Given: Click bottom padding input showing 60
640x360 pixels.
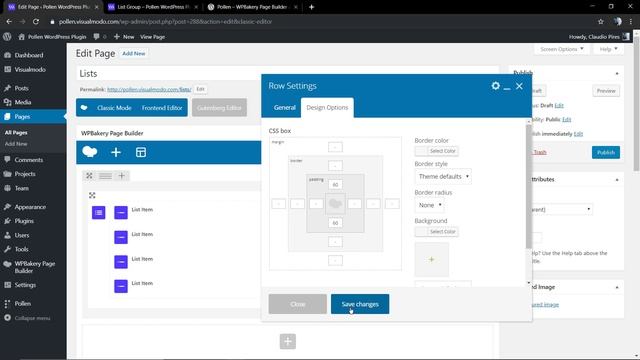Looking at the screenshot, I should coord(335,223).
